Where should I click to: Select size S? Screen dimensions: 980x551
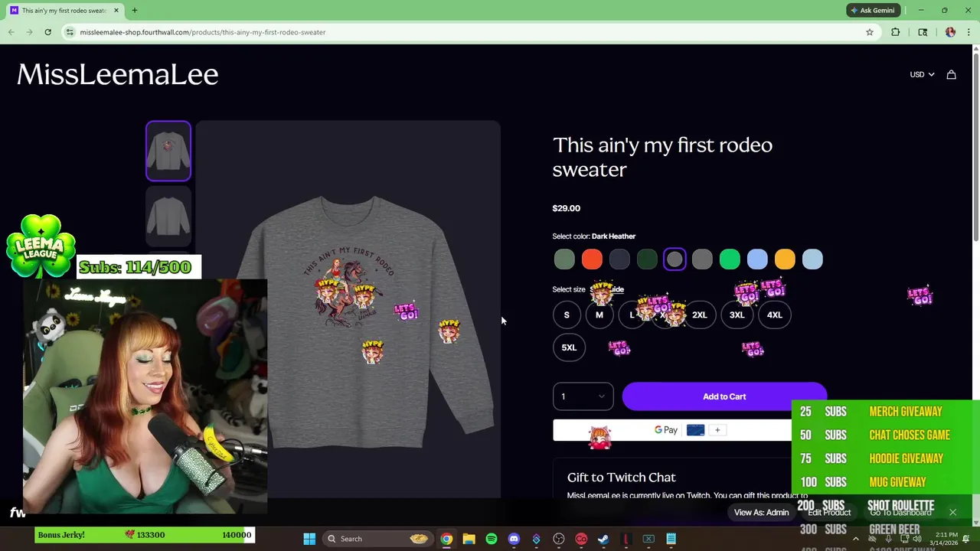tap(567, 315)
